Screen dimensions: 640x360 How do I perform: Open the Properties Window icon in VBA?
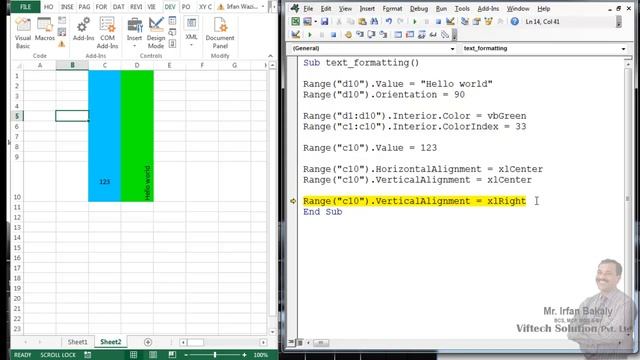point(476,22)
